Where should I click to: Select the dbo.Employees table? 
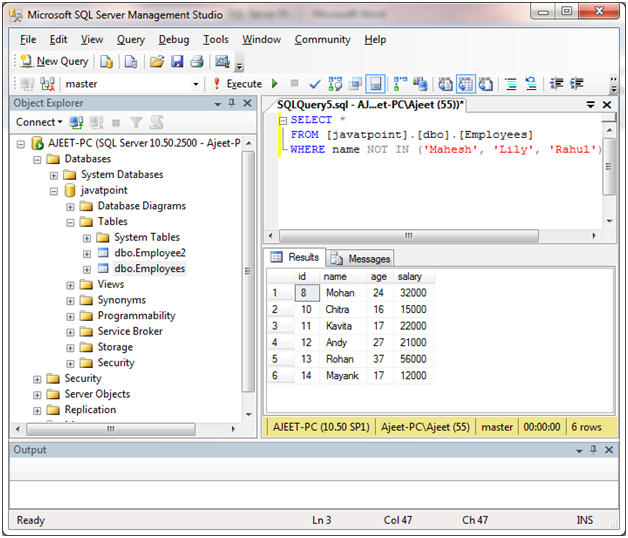149,268
